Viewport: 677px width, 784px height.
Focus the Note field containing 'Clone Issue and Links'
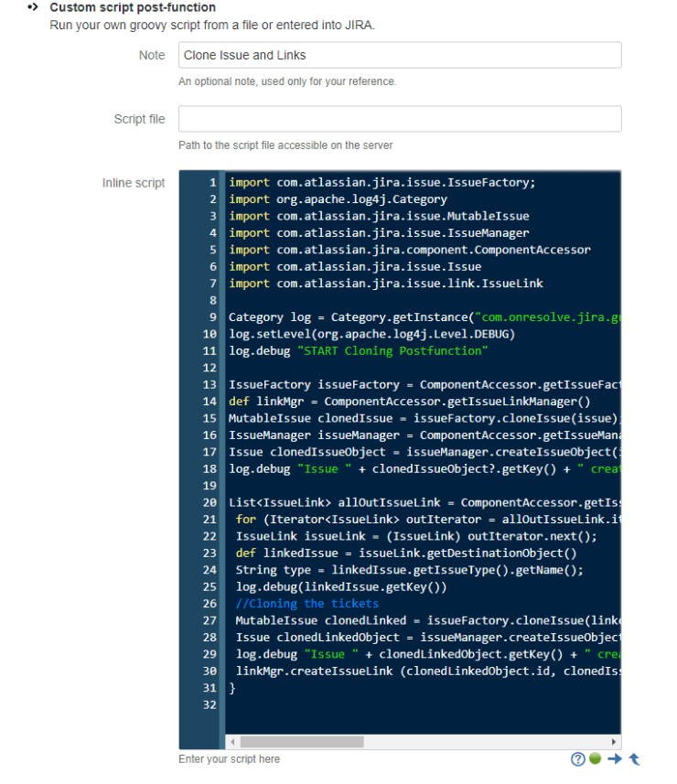[x=400, y=55]
